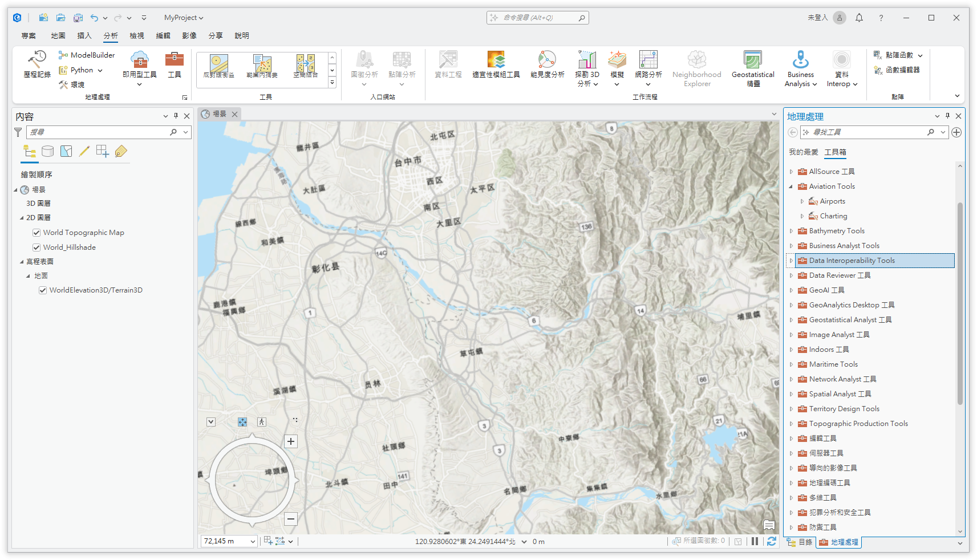The height and width of the screenshot is (560, 977).
Task: Select the Spatial Join (空間結合) gallery tool
Action: (x=305, y=66)
